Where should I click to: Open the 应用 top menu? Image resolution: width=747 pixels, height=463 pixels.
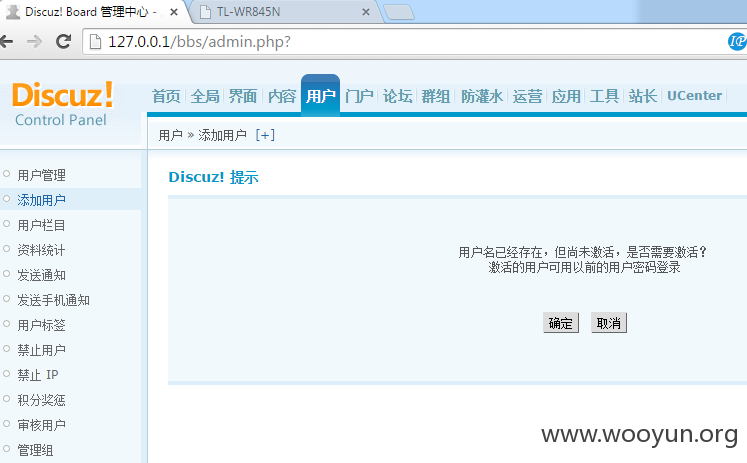click(566, 96)
